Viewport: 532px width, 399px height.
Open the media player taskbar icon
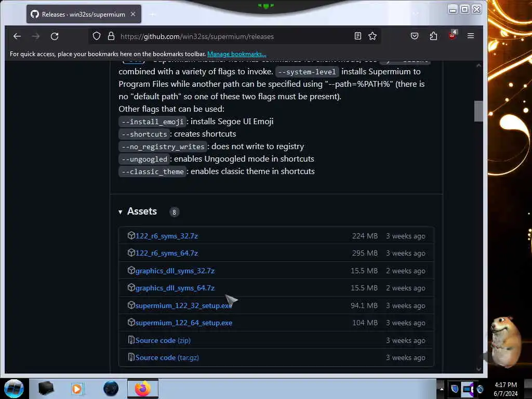[x=77, y=389]
